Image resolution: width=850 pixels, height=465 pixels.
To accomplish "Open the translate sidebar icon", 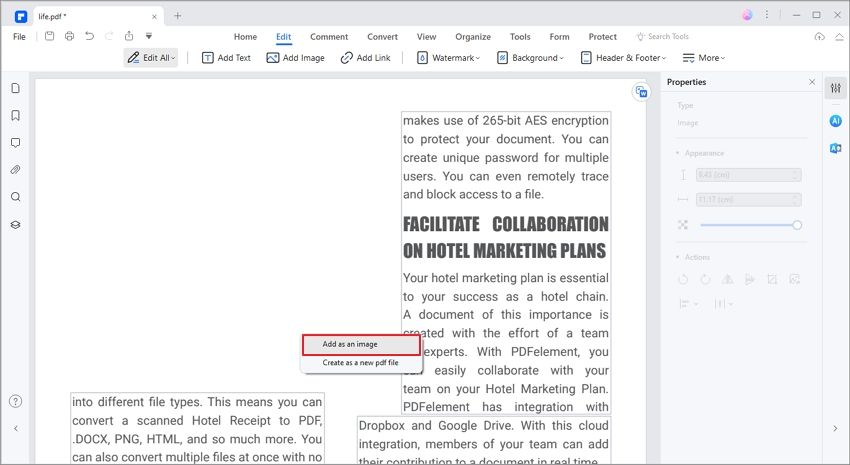I will click(x=836, y=148).
